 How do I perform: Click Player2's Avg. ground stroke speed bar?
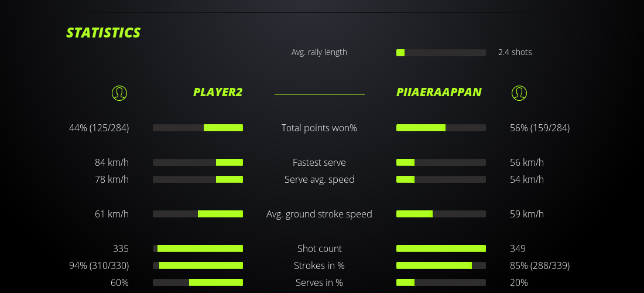[198, 214]
